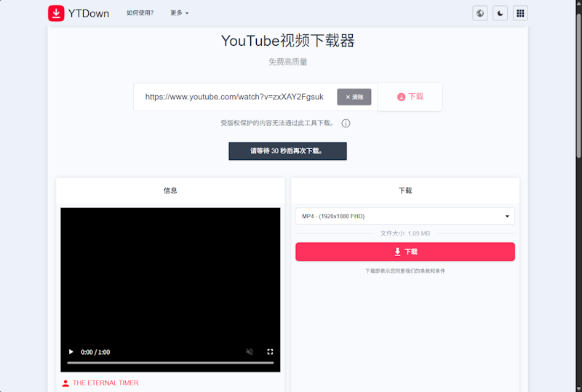This screenshot has height=392, width=582.
Task: Expand the MP4 1920x1080 FHD format dropdown
Action: (x=405, y=216)
